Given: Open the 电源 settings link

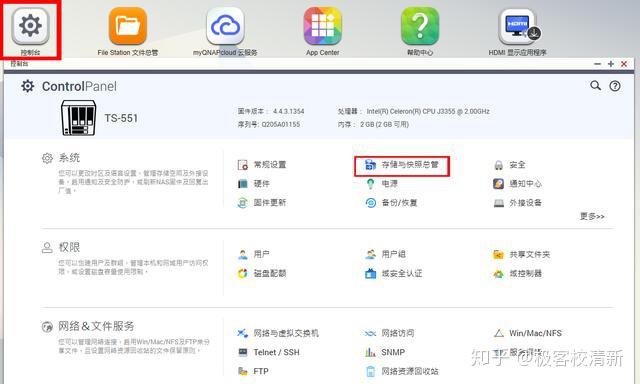Looking at the screenshot, I should [389, 184].
